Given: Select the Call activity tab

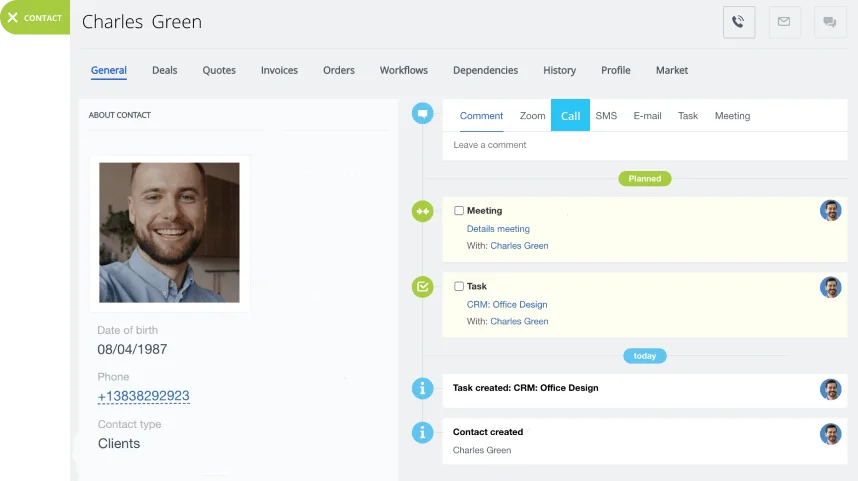Looking at the screenshot, I should (570, 116).
